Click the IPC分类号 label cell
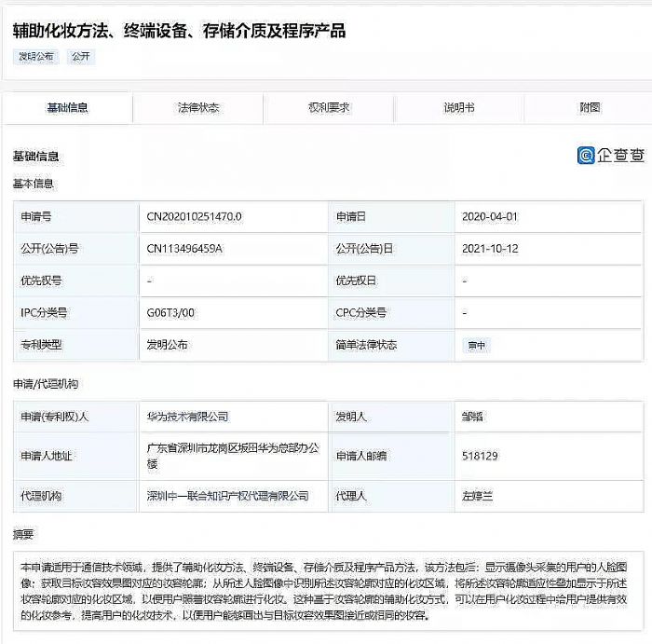Viewport: 652px width, 644px height. tap(76, 313)
